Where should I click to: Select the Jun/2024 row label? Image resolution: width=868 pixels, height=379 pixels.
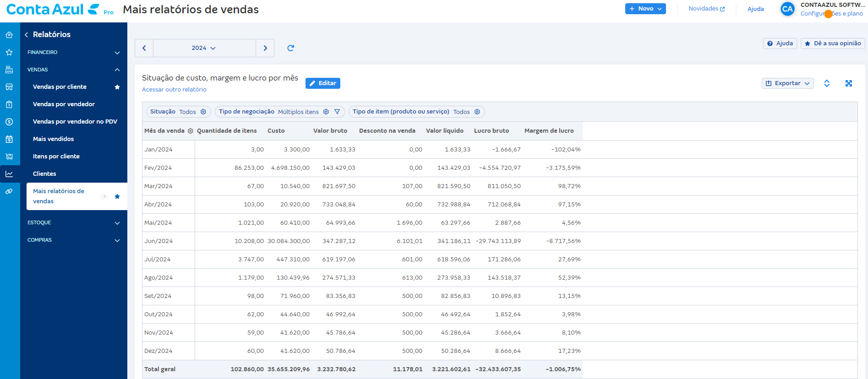(158, 241)
